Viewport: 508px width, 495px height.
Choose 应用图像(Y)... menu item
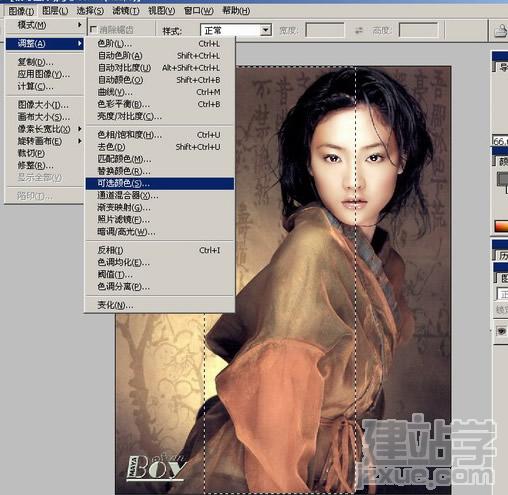click(44, 74)
